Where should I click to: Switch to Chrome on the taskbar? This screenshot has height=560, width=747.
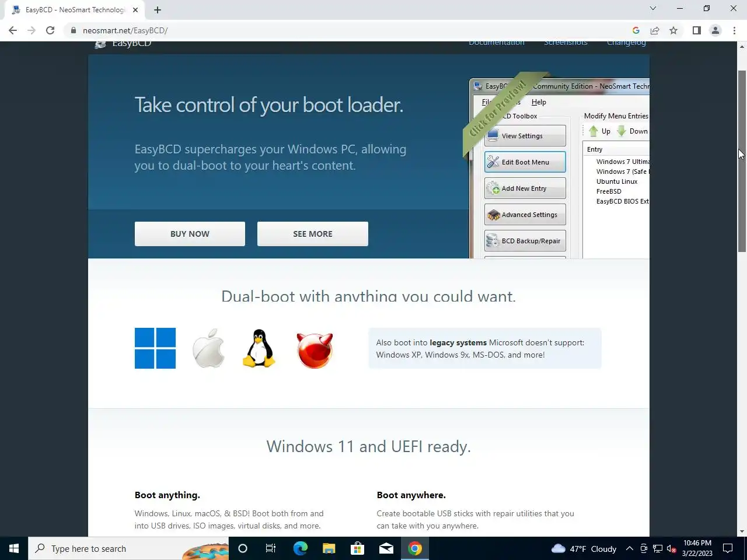tap(415, 548)
